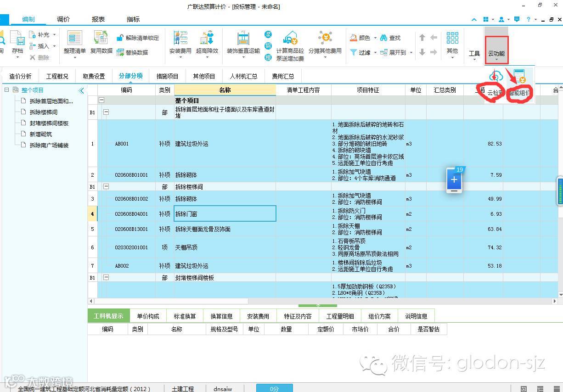This screenshot has width=563, height=392.
Task: Click the 其他 grid icon
Action: [452, 38]
